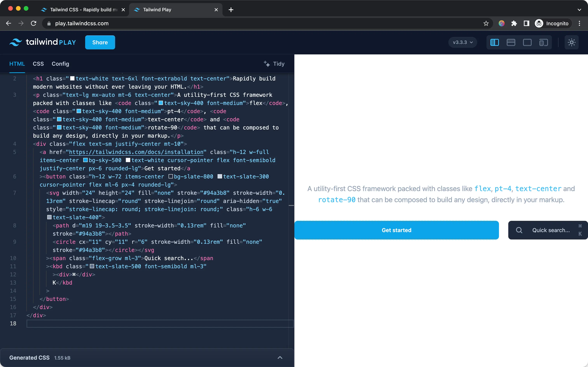Click the rotate-90 code text in preview
Viewport: 588px width, 367px height.
coord(337,200)
